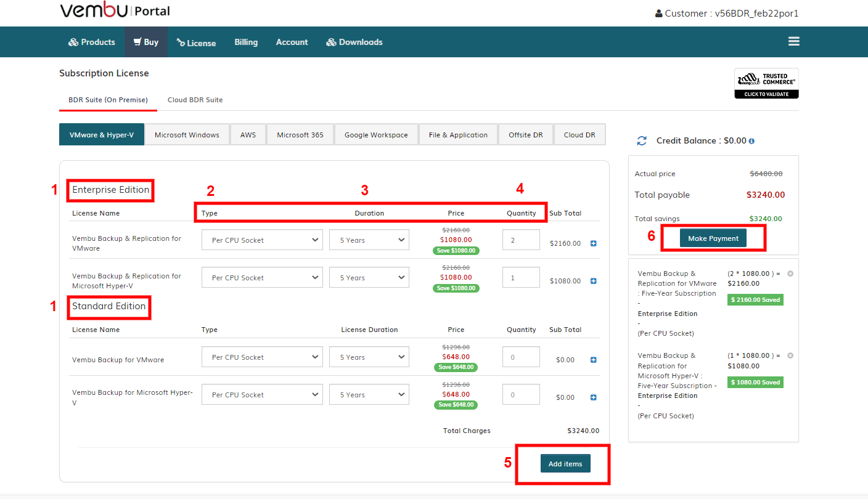Click the Add items button

pos(565,464)
